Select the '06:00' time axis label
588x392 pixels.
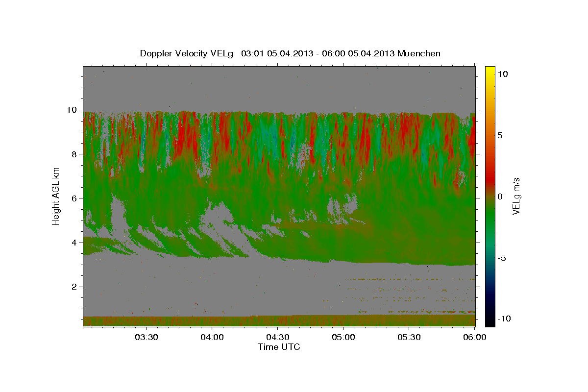pyautogui.click(x=475, y=337)
